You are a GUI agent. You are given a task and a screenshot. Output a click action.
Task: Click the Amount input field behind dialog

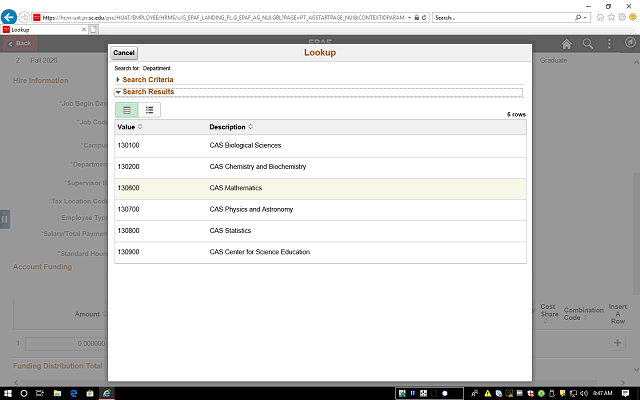coord(66,344)
